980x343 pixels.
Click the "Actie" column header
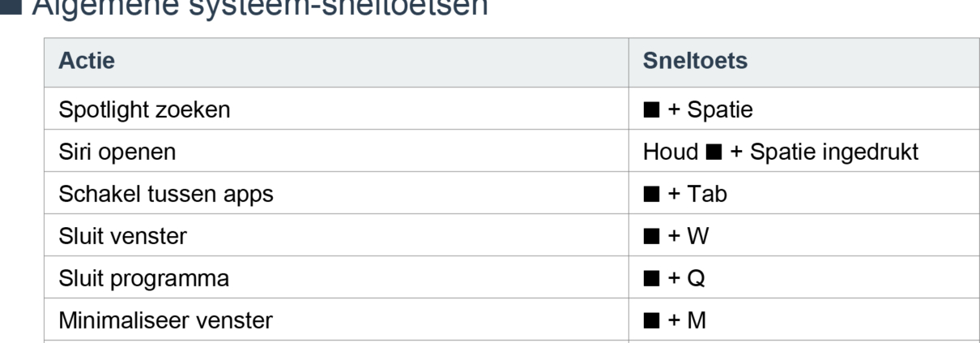pyautogui.click(x=87, y=61)
